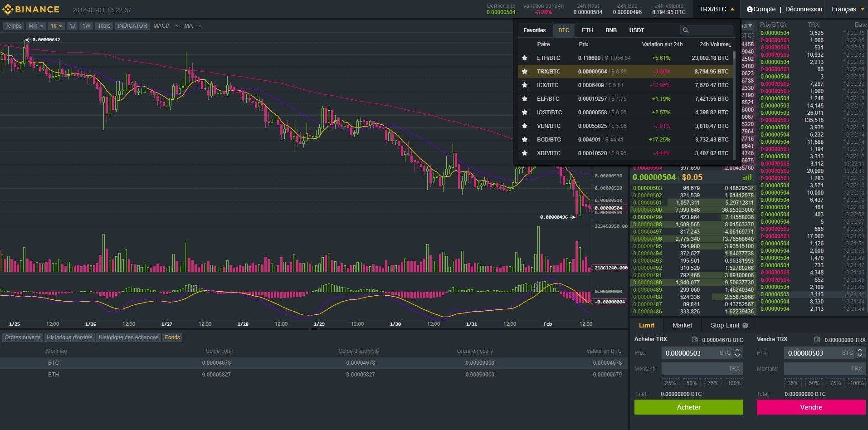
Task: Click the buy Montant TRX field
Action: tap(702, 368)
